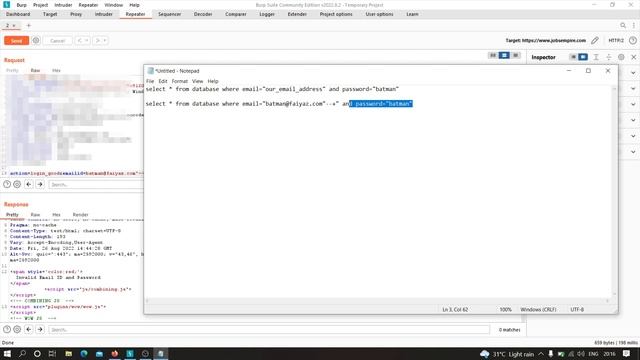Screen dimensions: 640x360
Task: Expand the fourth Inspector section chevron
Action: click(x=633, y=120)
